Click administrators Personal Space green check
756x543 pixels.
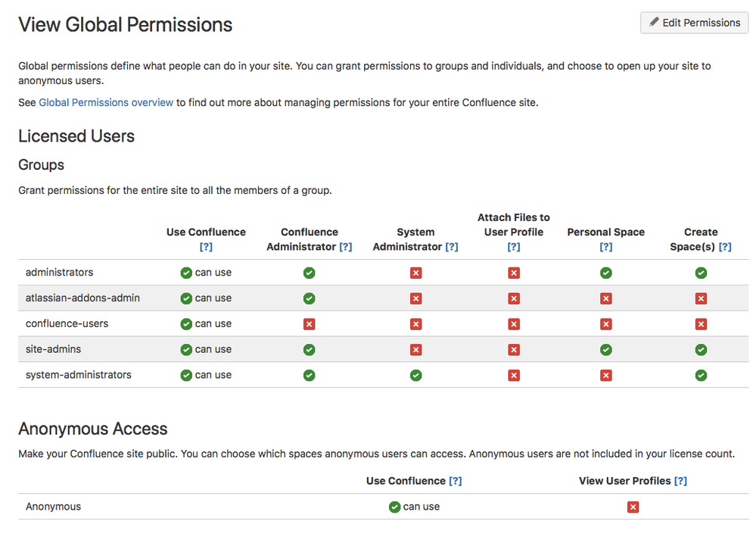coord(605,273)
